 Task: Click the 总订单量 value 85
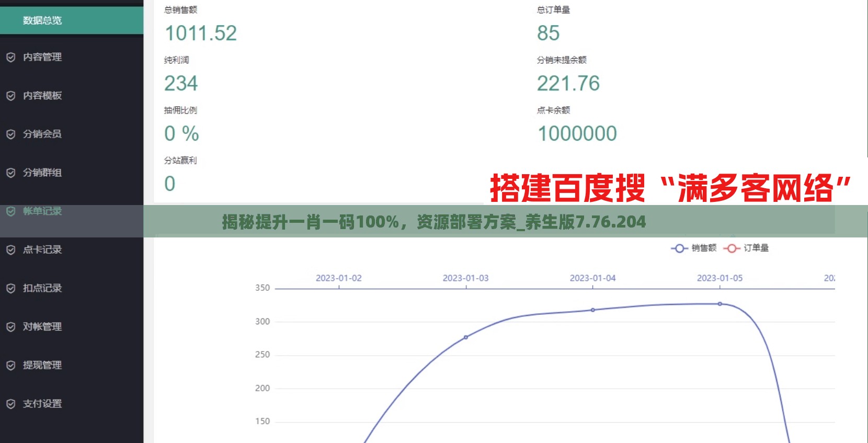(x=549, y=33)
